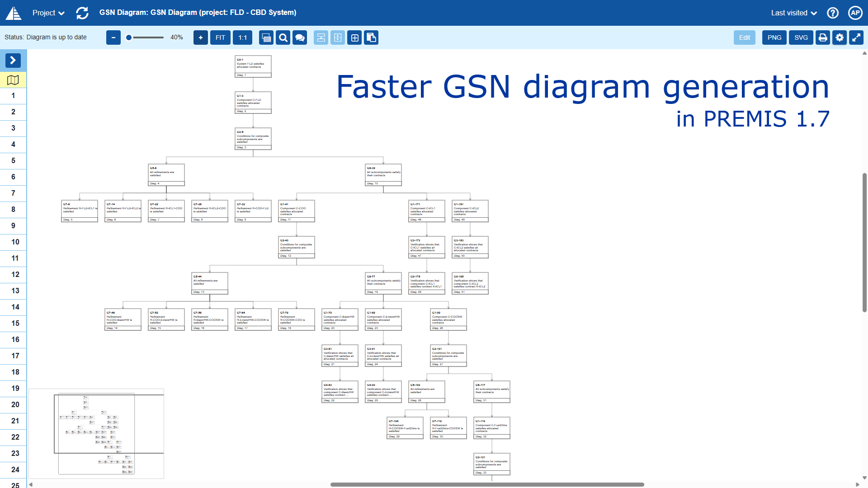
Task: Select node G0-1 System FLD
Action: coord(253,66)
